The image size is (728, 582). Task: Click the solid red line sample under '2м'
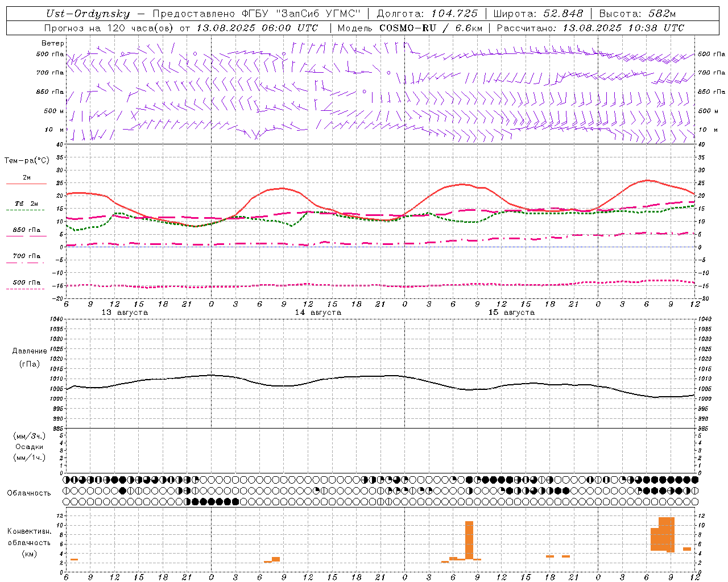click(x=26, y=184)
